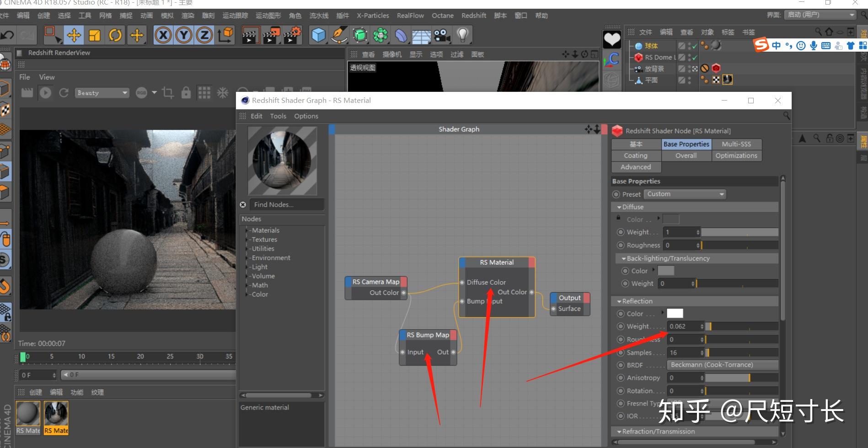Open the Tools menu in Shader Graph window

(x=278, y=116)
